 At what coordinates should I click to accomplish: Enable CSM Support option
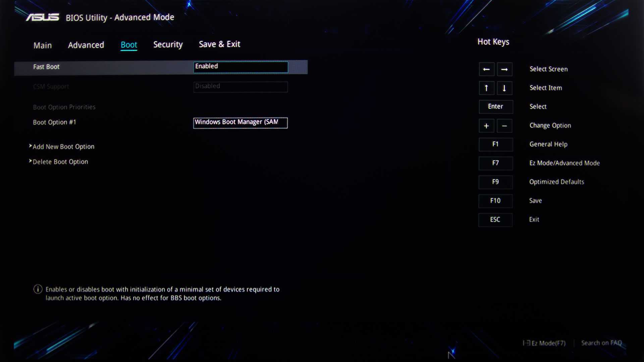(240, 86)
